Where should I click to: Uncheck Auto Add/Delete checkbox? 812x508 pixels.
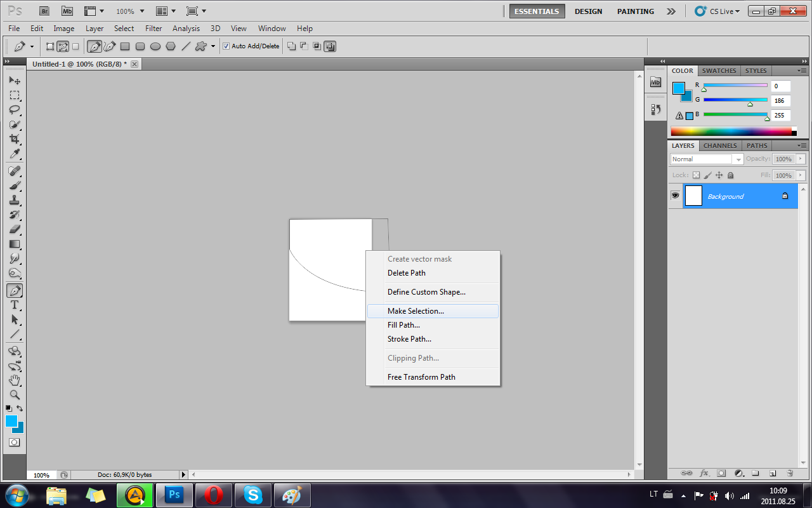pos(226,46)
